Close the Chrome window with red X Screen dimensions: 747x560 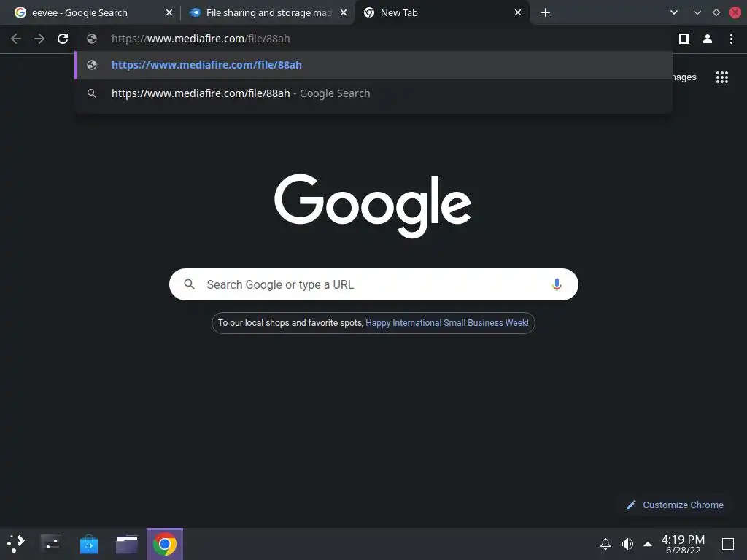[x=735, y=13]
